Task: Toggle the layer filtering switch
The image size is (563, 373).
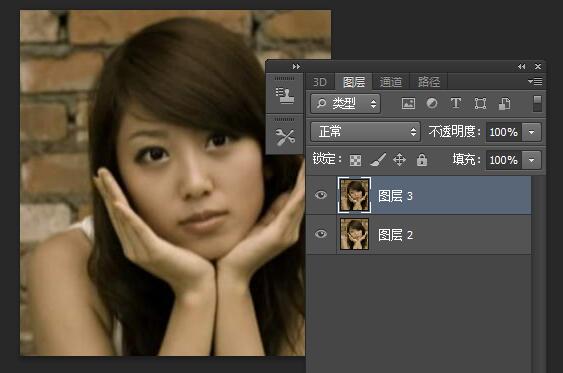Action: (x=538, y=104)
